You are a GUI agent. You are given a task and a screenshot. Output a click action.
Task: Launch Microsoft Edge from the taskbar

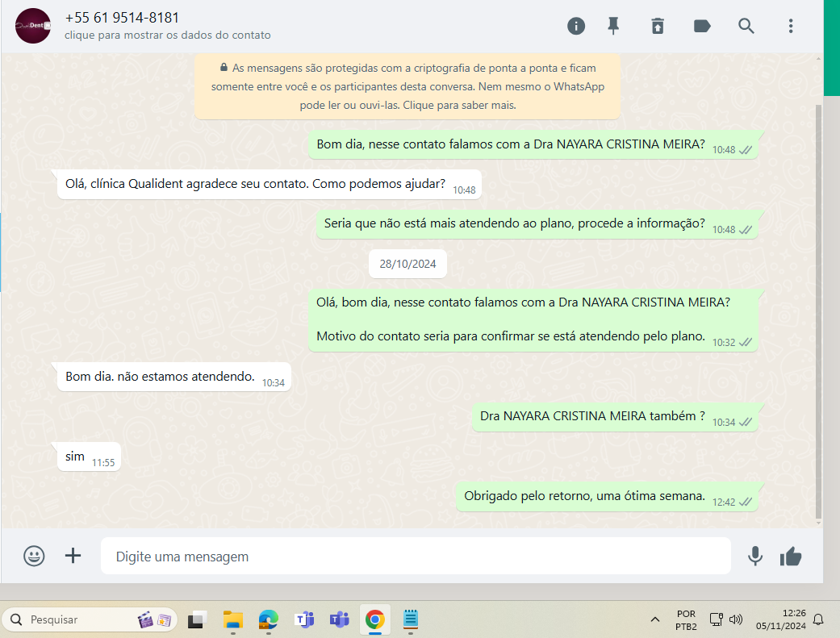(269, 619)
